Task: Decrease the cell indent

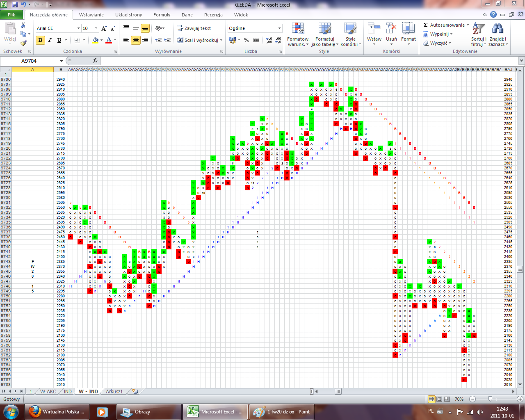Action: [158, 40]
